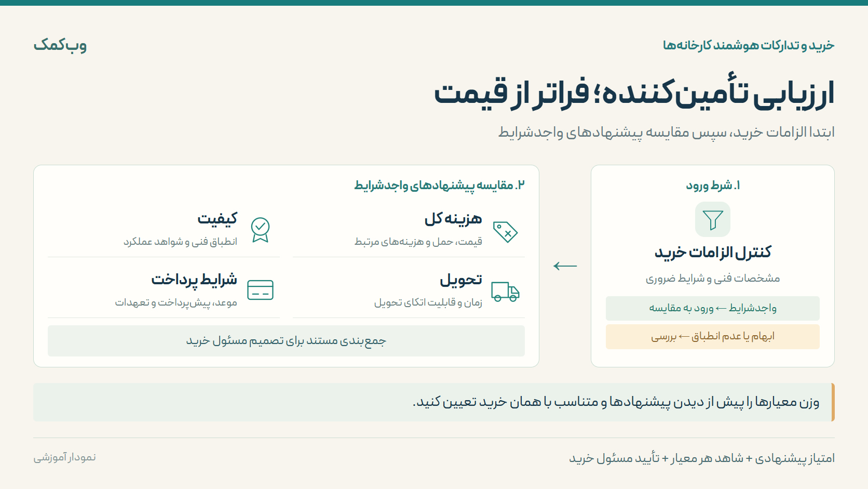
Task: Click the label هزینه کل
Action: [453, 219]
